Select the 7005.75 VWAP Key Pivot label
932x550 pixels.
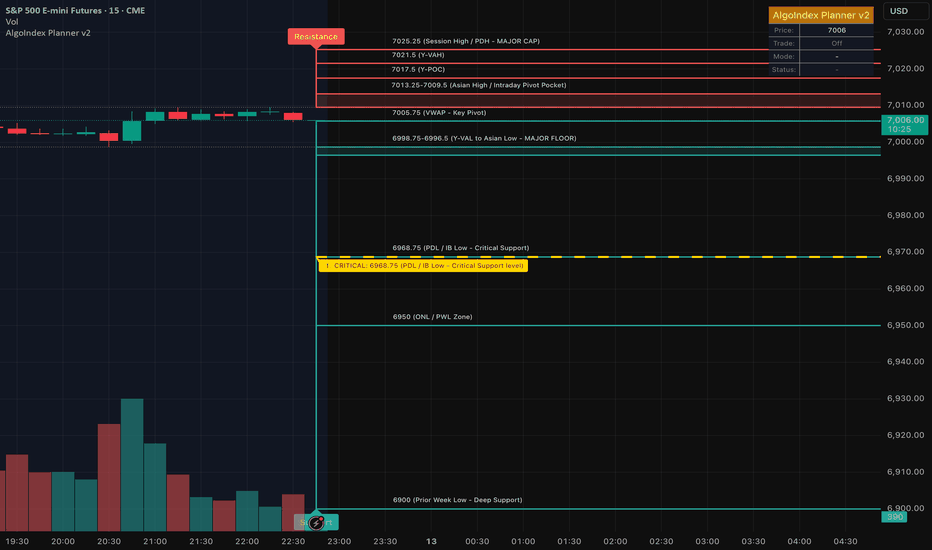441,113
